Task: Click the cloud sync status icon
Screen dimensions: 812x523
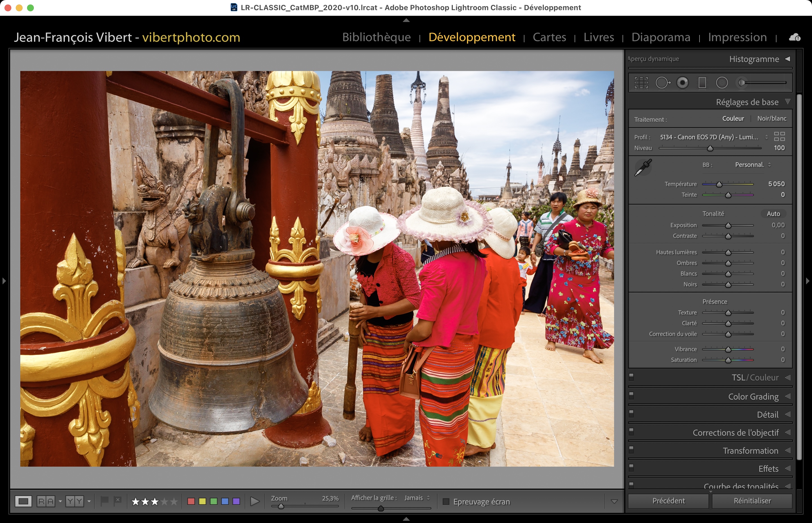Action: [x=794, y=37]
